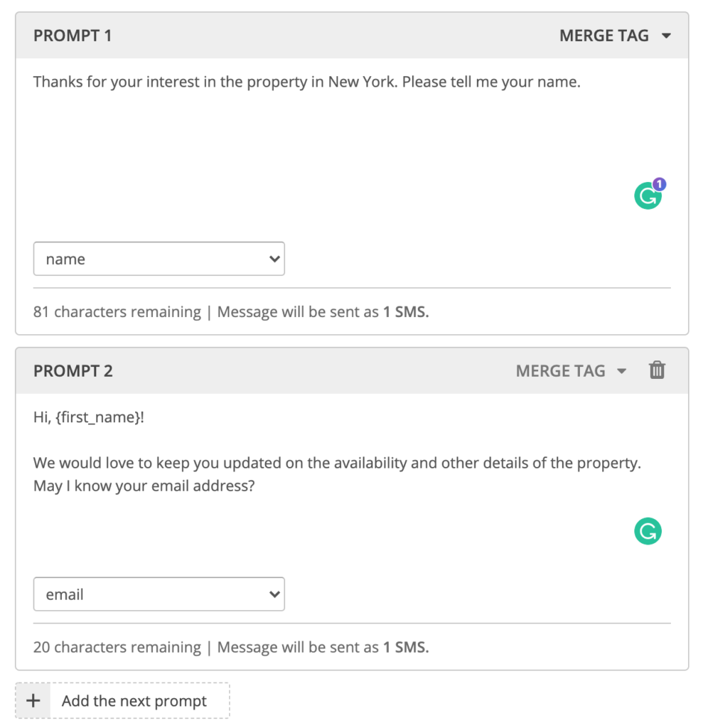Open the Prompt 2 Merge Tag caret arrow
Viewport: 703px width, 728px height.
621,371
